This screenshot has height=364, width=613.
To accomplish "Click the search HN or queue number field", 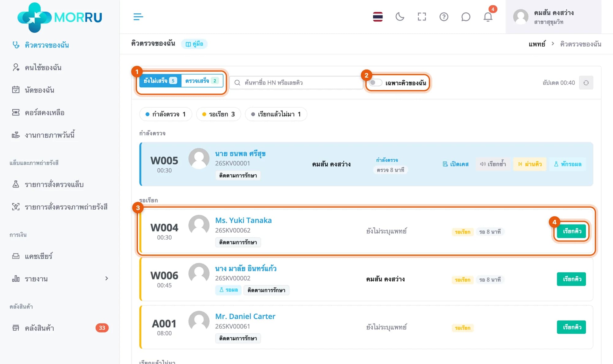I will 296,83.
